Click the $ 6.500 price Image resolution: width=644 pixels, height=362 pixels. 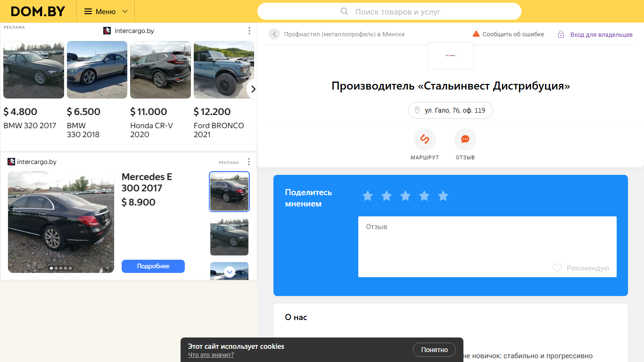(x=83, y=112)
